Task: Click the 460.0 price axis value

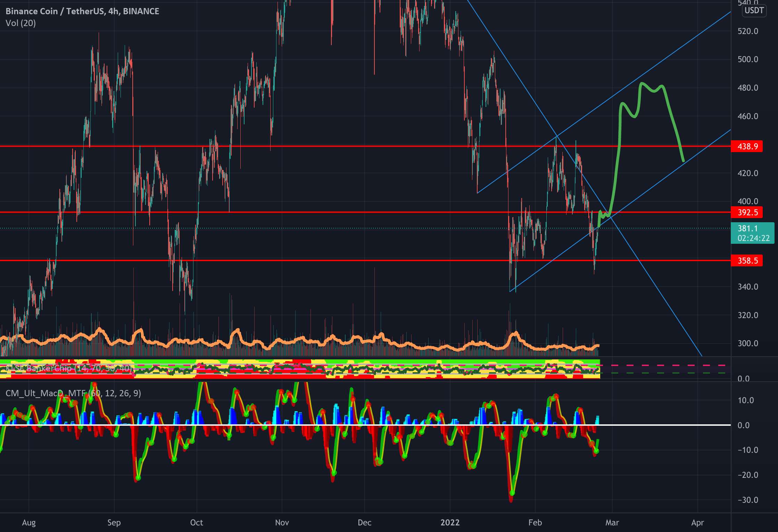Action: (x=748, y=116)
